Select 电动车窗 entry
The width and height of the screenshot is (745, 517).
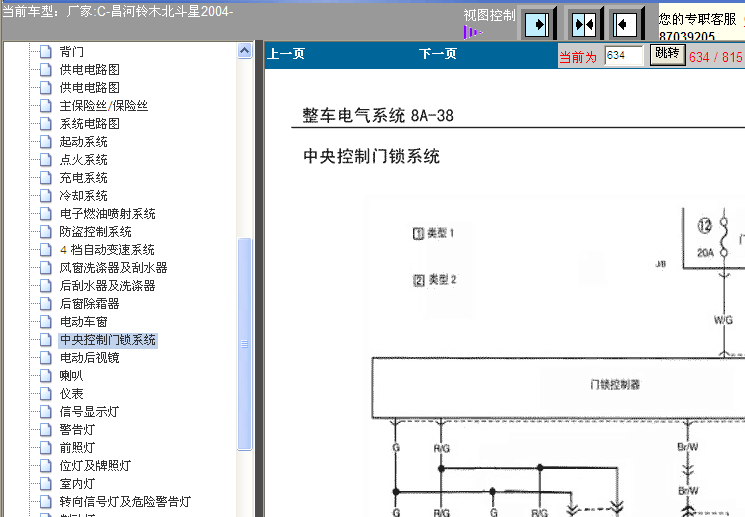(84, 322)
